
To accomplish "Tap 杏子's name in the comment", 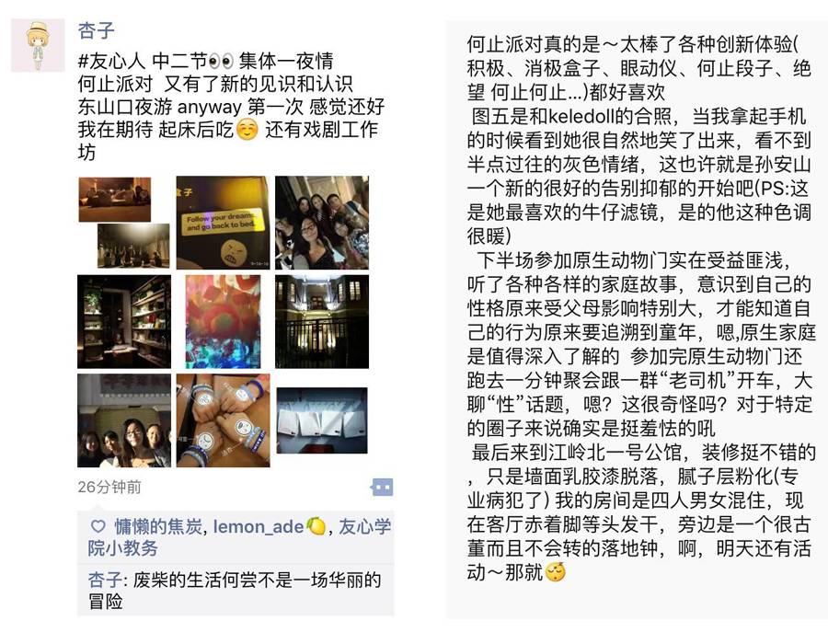I will click(x=105, y=580).
